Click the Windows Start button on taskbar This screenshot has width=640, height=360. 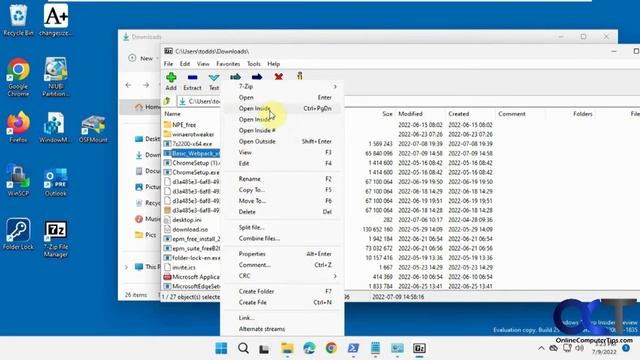(x=221, y=348)
